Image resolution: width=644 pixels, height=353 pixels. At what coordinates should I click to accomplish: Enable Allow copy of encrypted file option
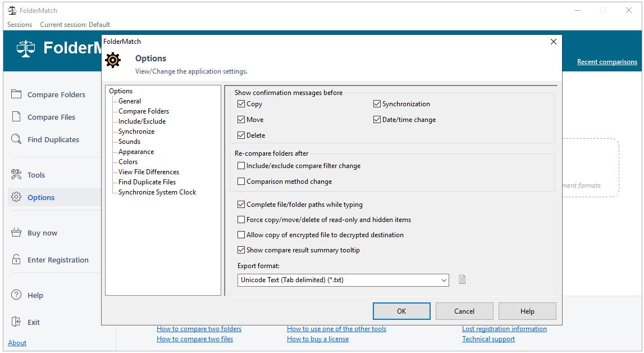point(241,234)
